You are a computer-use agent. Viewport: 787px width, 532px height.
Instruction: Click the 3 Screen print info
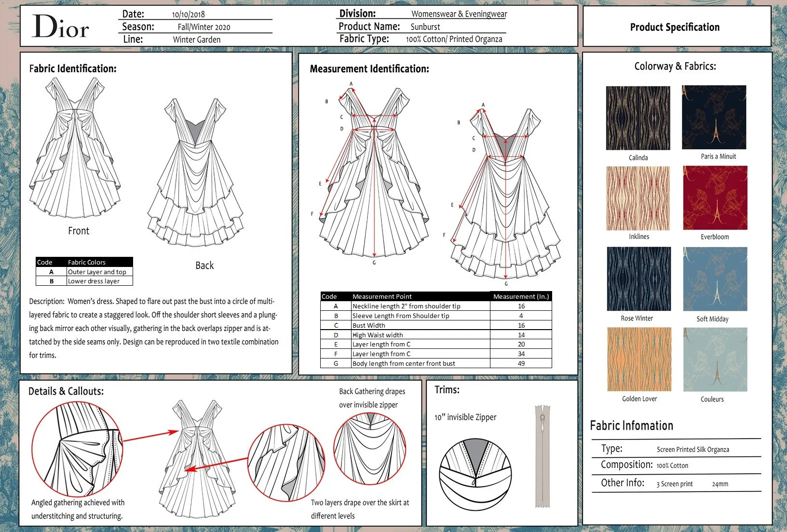point(675,484)
